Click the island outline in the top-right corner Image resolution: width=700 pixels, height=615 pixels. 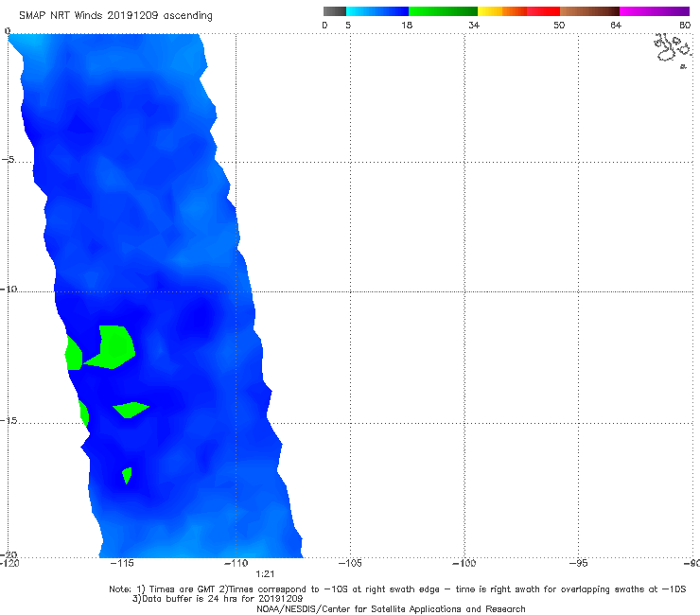pyautogui.click(x=674, y=50)
